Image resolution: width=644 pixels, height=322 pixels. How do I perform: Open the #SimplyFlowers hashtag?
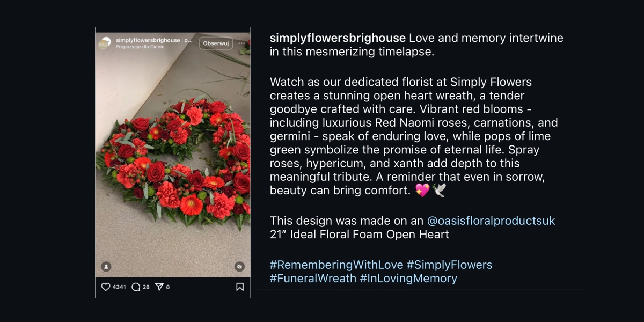(x=449, y=265)
